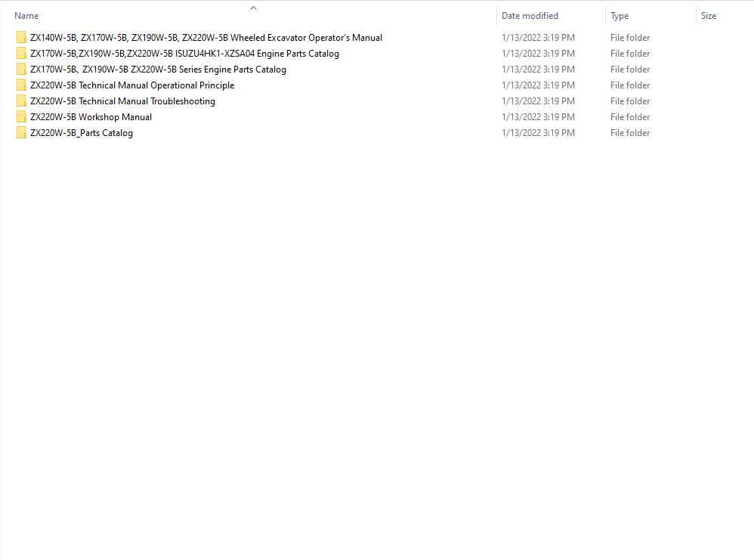Click File folder type in ISUZU4HK1-XZSA04 row
The image size is (754, 560).
coord(630,54)
